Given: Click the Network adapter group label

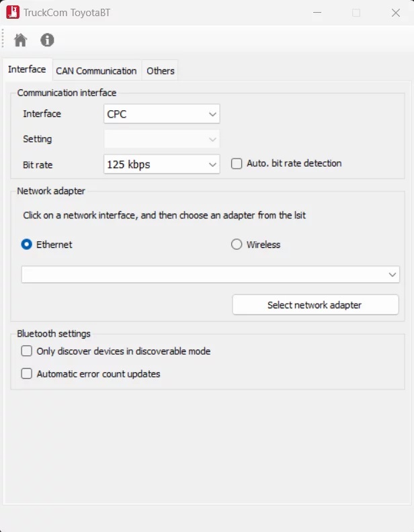Looking at the screenshot, I should pyautogui.click(x=51, y=191).
